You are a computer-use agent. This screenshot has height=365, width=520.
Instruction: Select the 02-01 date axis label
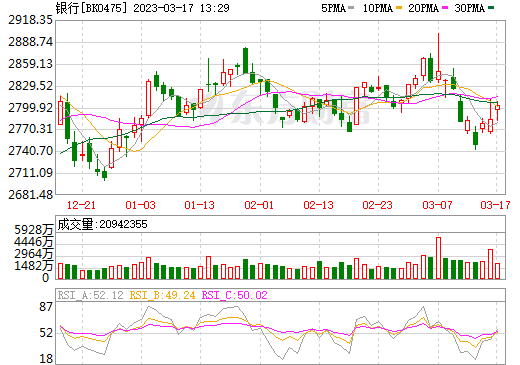(259, 205)
